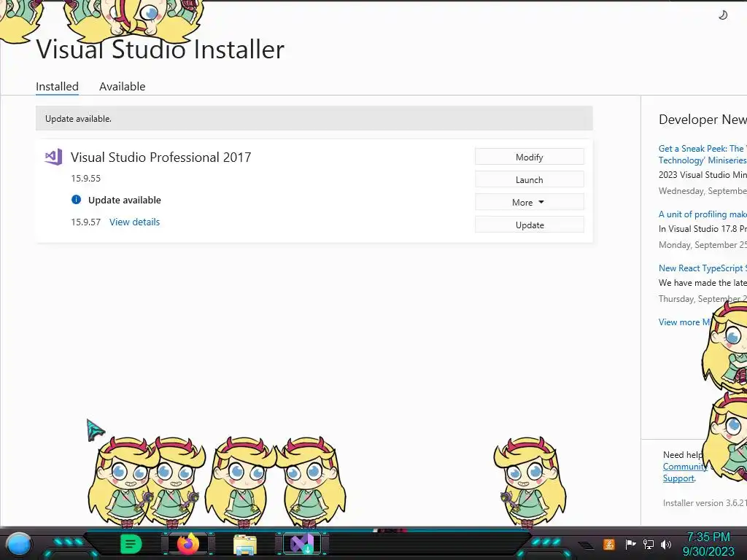This screenshot has width=747, height=560.
Task: Launch Visual Studio Professional 2017
Action: [530, 179]
